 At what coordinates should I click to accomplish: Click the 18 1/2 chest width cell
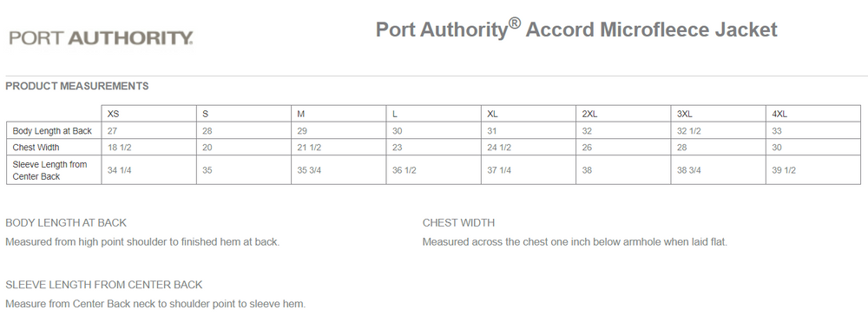149,148
